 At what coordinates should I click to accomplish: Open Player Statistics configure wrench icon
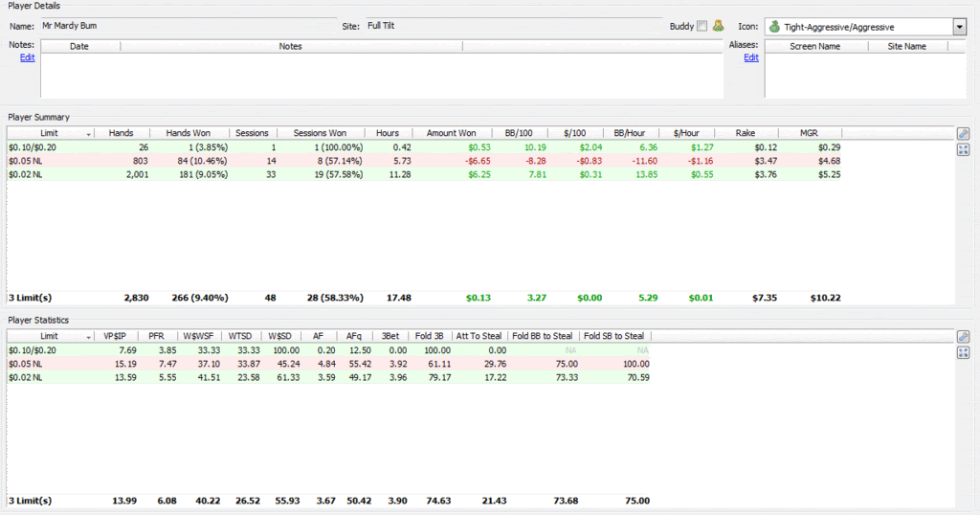pos(963,336)
